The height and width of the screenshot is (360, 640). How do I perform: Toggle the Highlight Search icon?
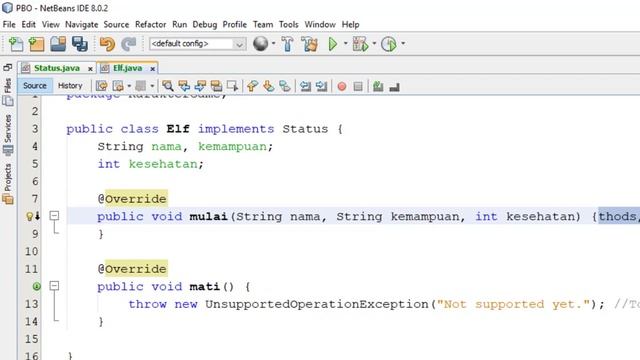[216, 86]
